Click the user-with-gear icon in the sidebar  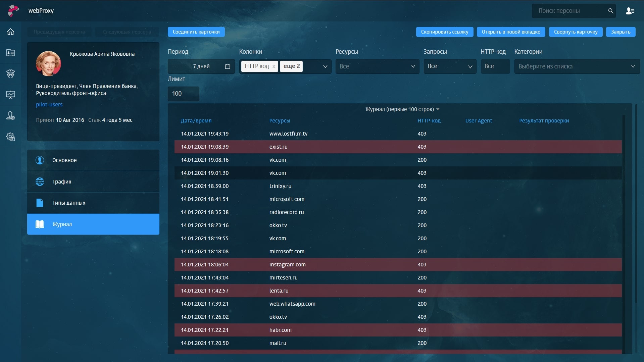(10, 116)
